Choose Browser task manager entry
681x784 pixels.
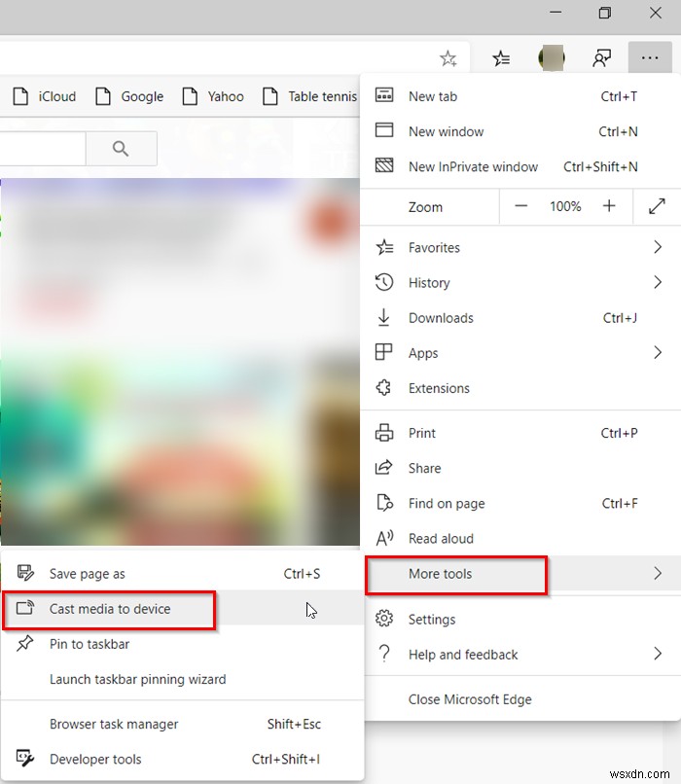click(183, 724)
